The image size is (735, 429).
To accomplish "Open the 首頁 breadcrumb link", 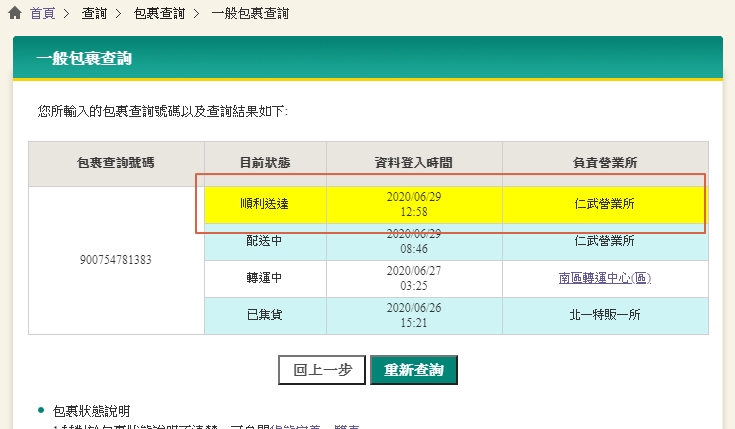I will tap(43, 14).
